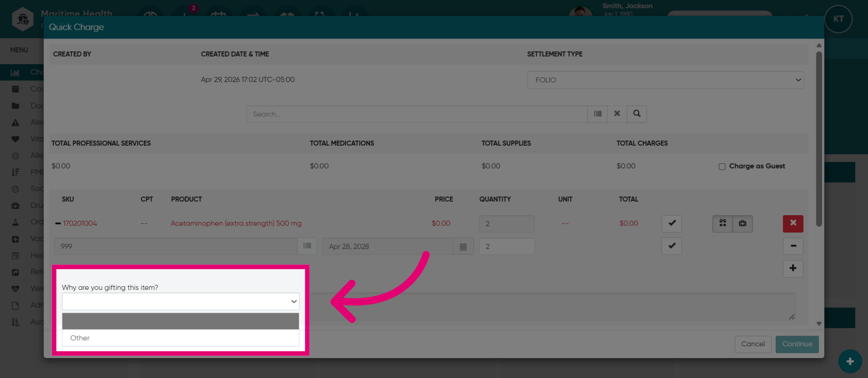Click the magnifier icon to search products
Image resolution: width=868 pixels, height=378 pixels.
pos(637,114)
